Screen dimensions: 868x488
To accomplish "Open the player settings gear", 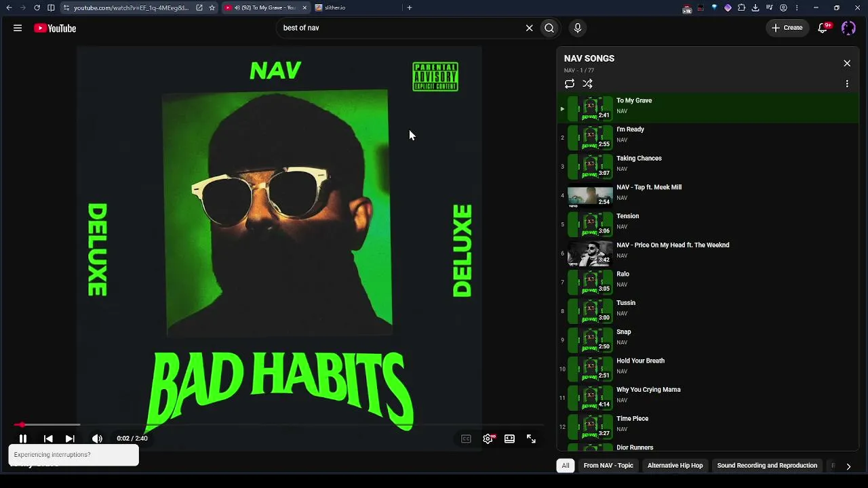I will coord(488,439).
